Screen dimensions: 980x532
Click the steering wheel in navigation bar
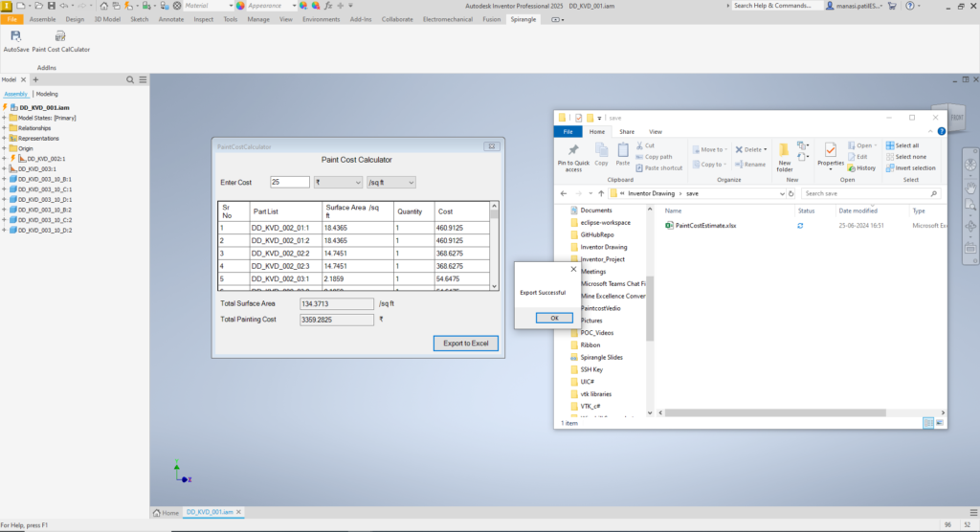click(970, 165)
